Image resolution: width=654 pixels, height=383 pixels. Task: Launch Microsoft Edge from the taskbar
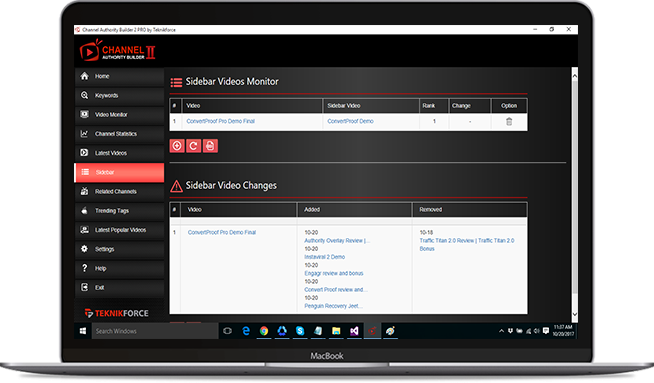point(246,331)
